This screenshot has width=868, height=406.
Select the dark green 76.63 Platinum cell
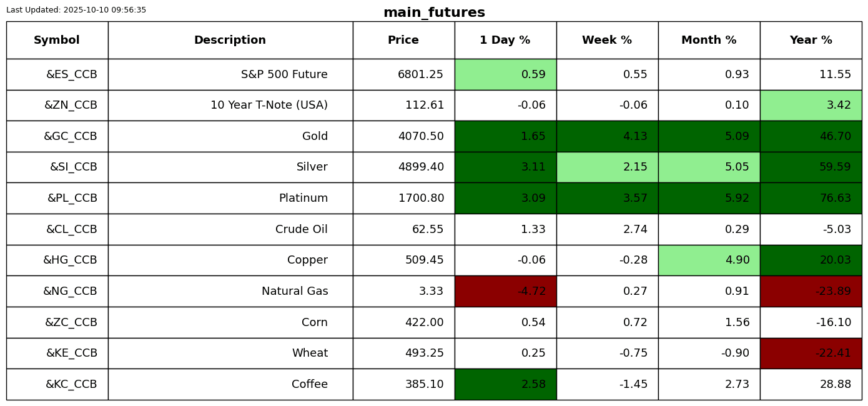[811, 199]
